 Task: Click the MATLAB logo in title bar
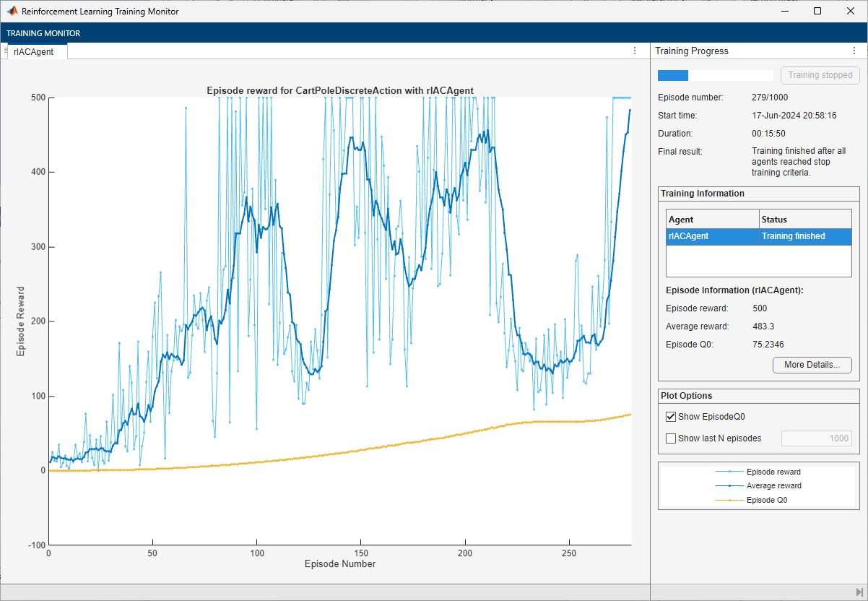pos(12,12)
